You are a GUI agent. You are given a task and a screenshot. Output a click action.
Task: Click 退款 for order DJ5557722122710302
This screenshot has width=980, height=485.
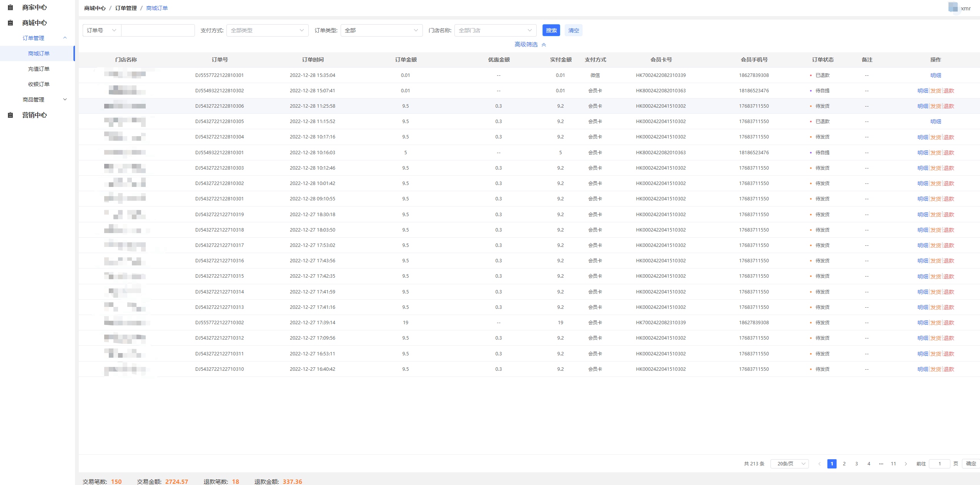click(948, 322)
